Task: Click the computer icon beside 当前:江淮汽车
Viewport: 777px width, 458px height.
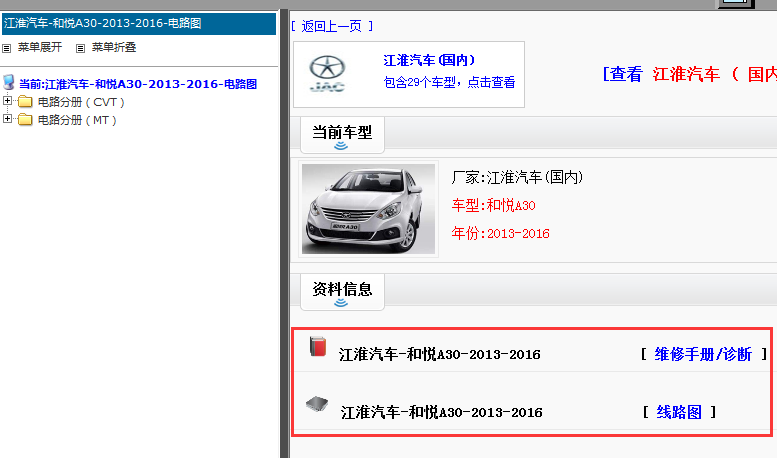Action: click(x=8, y=83)
